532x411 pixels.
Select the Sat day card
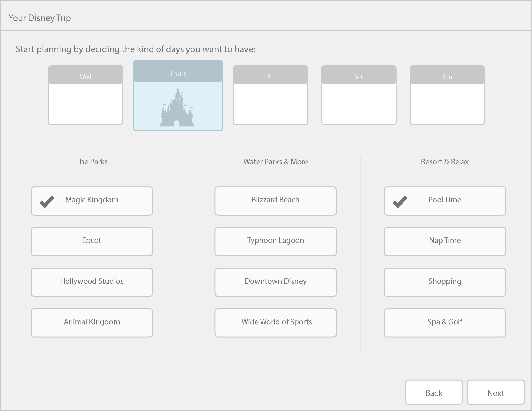point(359,95)
